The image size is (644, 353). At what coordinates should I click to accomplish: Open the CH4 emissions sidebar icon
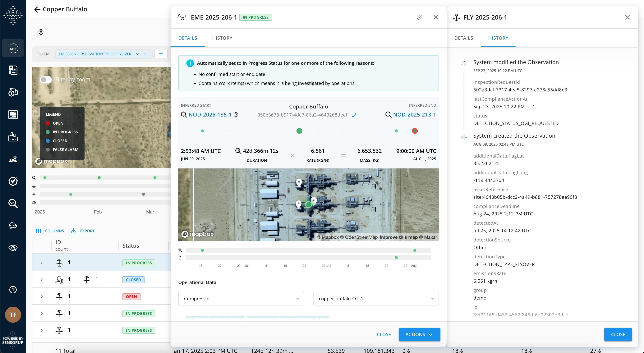[x=13, y=48]
